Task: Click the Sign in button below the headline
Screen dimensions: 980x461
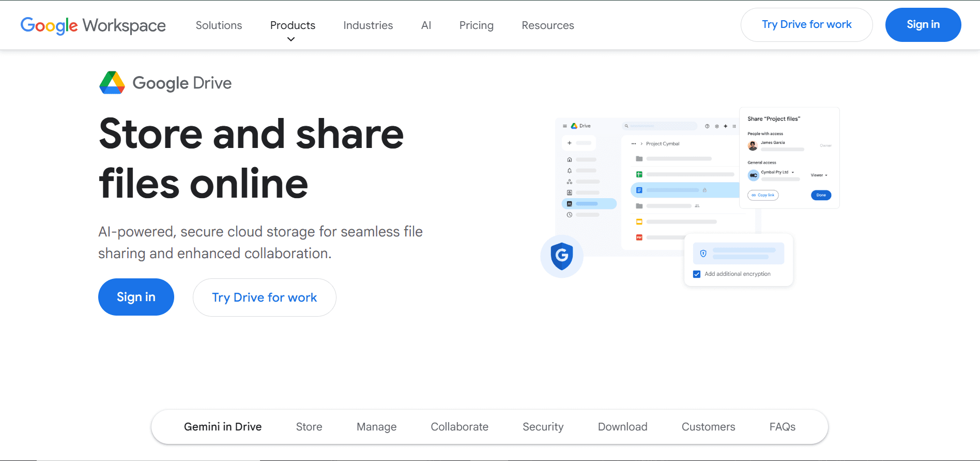Action: tap(136, 297)
